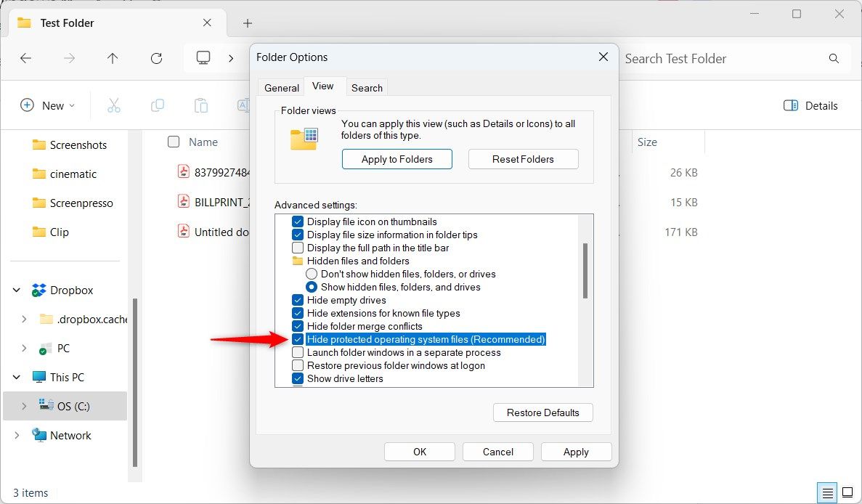Refresh the Test Folder view

157,58
